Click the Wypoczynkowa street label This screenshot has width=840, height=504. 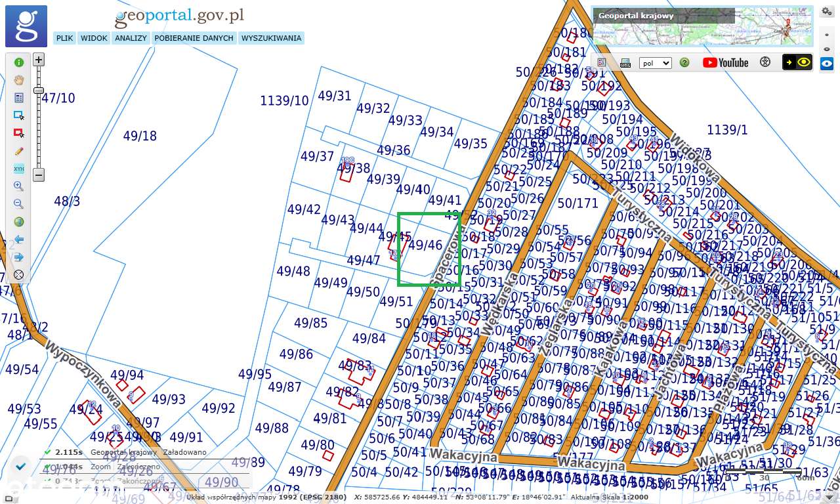(x=83, y=375)
